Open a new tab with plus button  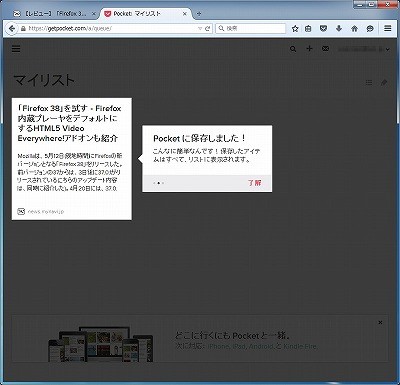click(x=199, y=14)
